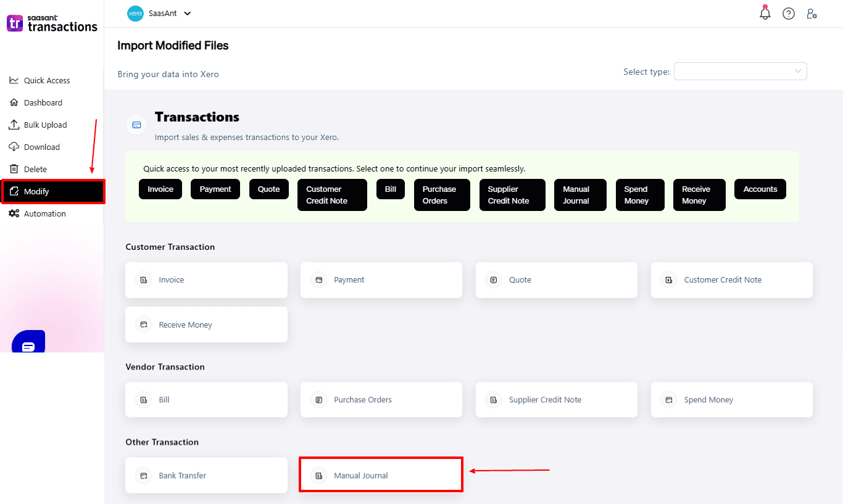Open user settings icon in top bar

(x=812, y=14)
